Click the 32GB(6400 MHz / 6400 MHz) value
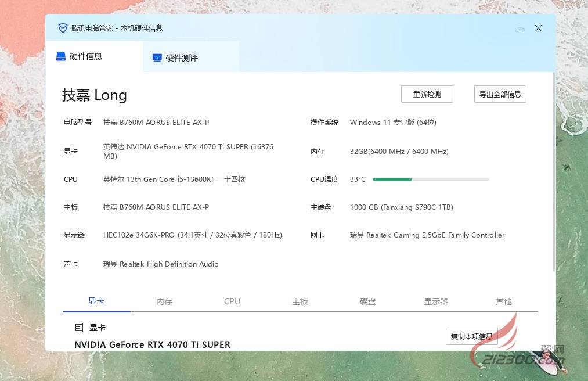Image resolution: width=588 pixels, height=381 pixels. [399, 152]
